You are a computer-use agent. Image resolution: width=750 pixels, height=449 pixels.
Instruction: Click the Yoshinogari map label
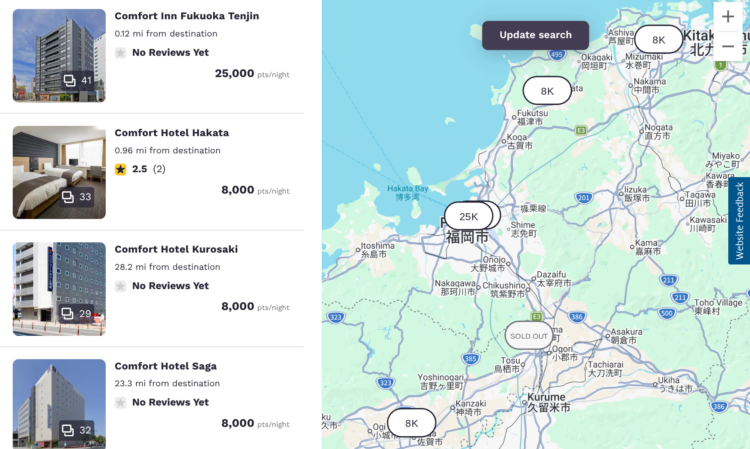click(441, 382)
